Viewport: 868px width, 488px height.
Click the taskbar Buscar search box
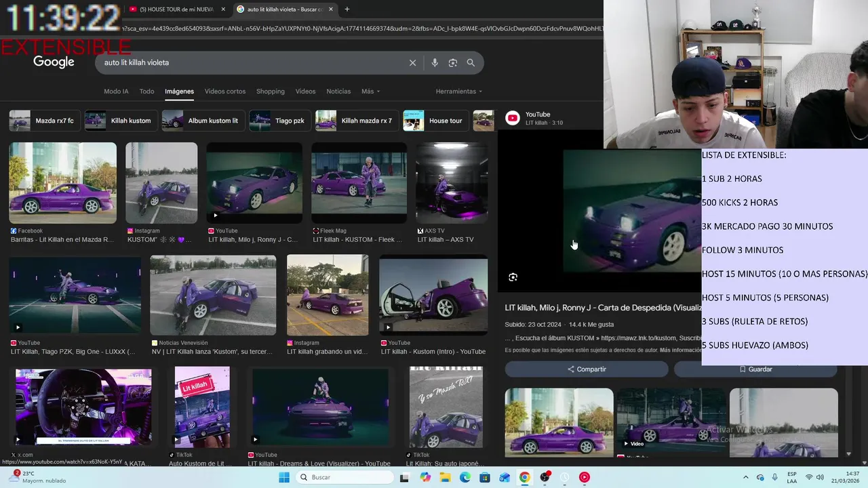tap(343, 477)
